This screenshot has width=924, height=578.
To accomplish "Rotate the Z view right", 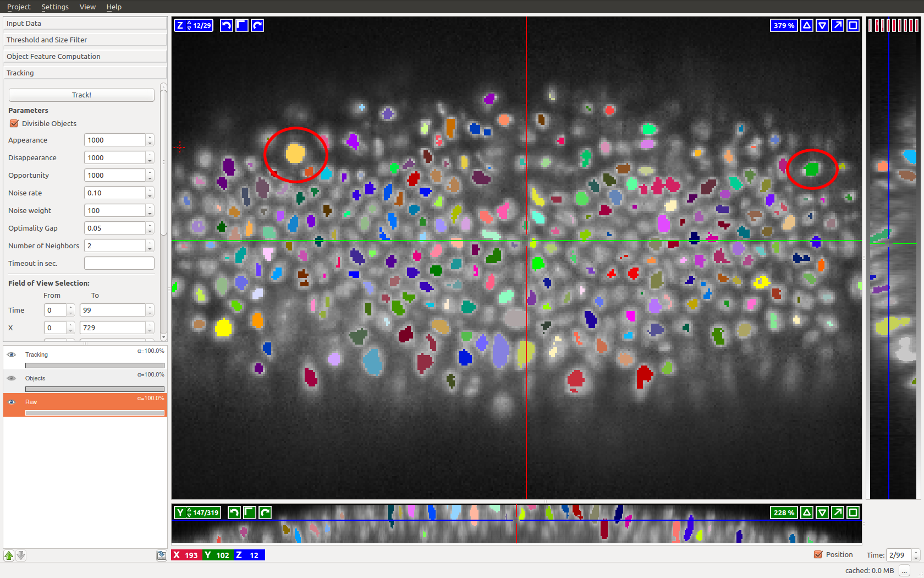I will click(x=257, y=25).
